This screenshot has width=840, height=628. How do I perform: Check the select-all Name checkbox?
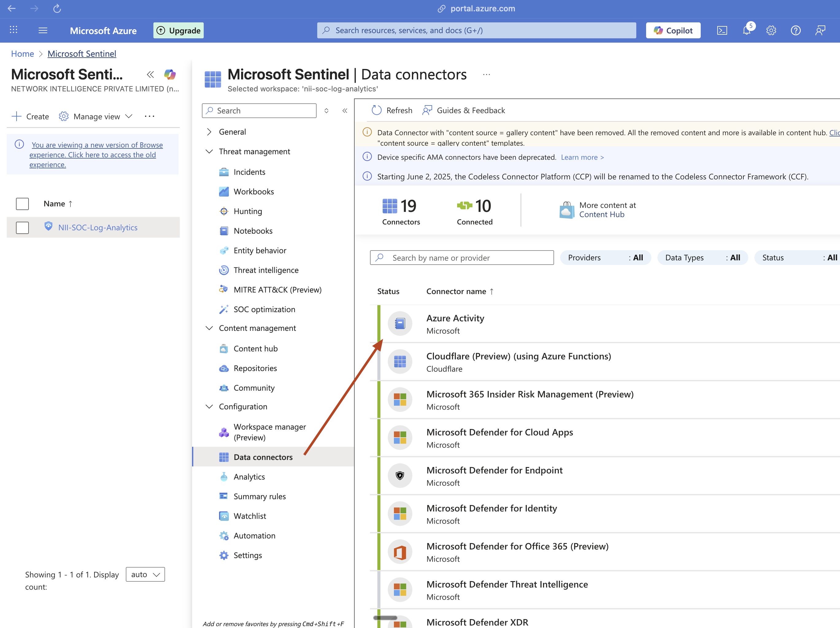(22, 204)
